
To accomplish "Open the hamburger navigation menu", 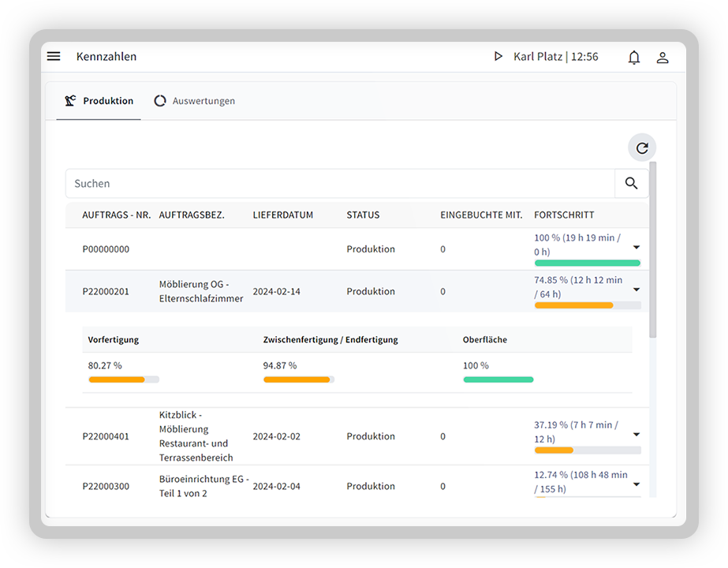I will tap(54, 56).
